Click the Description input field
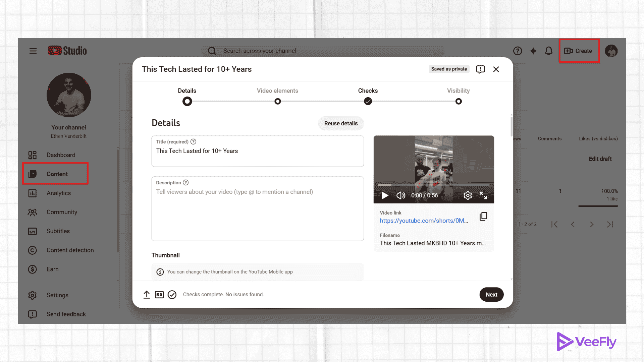 click(x=257, y=208)
